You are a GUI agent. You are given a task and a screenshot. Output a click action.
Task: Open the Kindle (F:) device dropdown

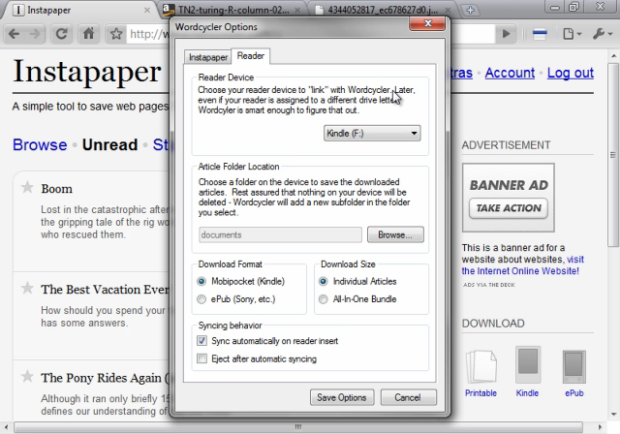[372, 133]
